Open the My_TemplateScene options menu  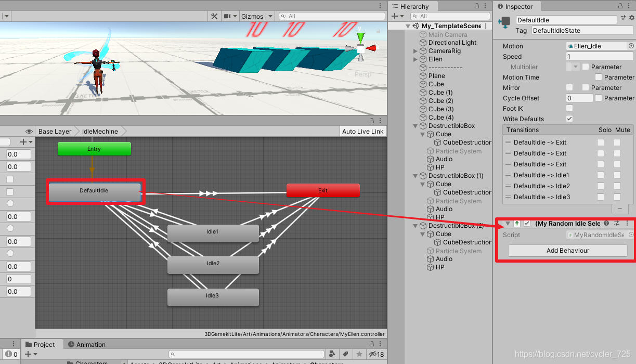486,26
